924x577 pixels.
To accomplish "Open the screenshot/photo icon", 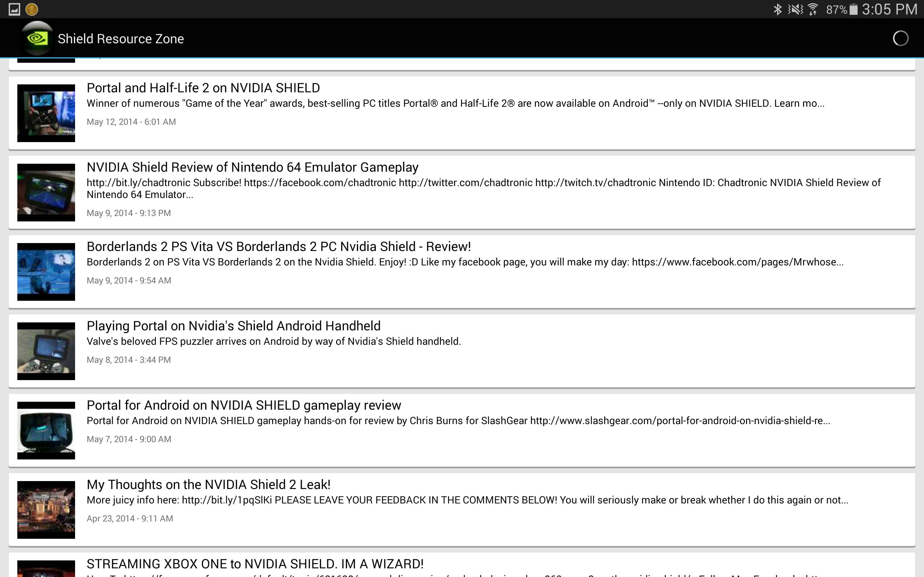I will (x=13, y=9).
